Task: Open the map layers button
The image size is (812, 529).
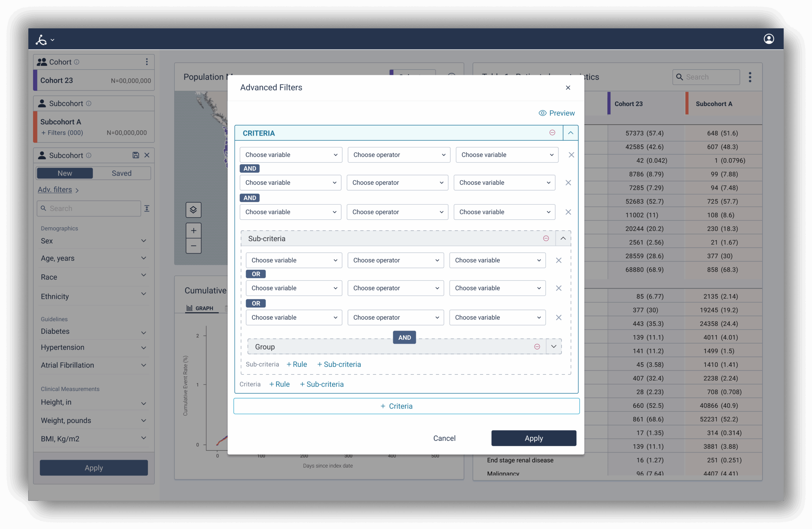Action: pos(193,209)
